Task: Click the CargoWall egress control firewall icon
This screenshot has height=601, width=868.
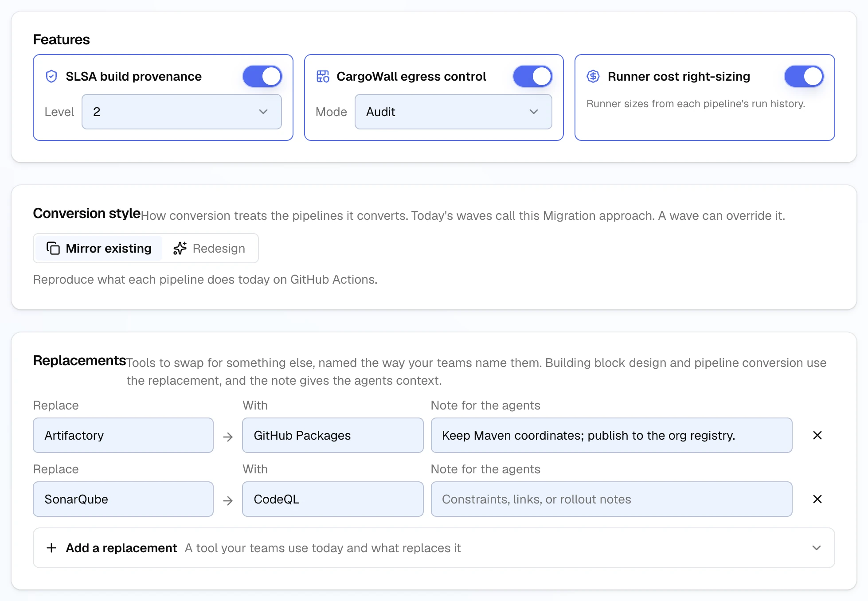Action: click(x=323, y=77)
